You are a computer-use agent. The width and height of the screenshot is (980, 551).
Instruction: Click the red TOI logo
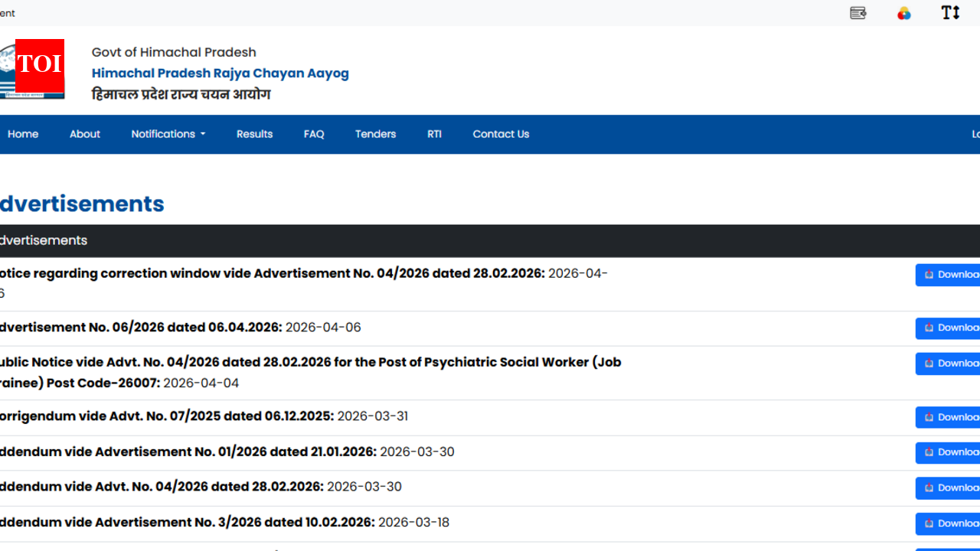(x=40, y=64)
